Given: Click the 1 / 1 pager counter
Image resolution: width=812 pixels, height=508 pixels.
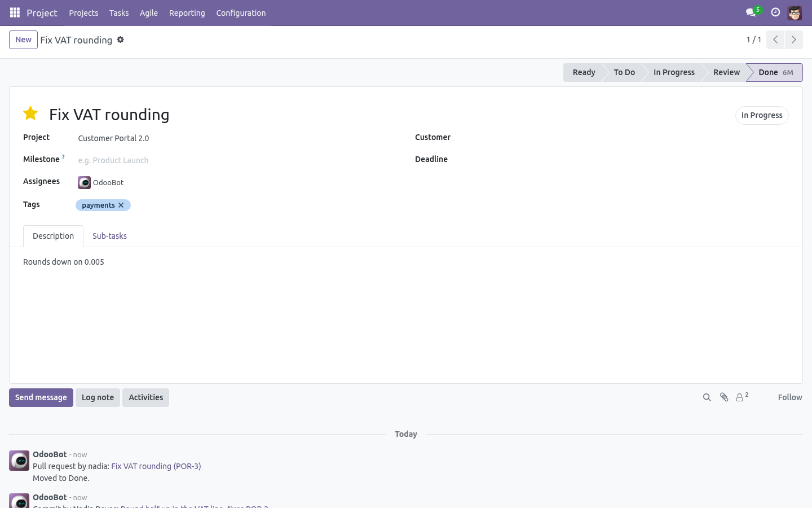Looking at the screenshot, I should click(x=754, y=40).
